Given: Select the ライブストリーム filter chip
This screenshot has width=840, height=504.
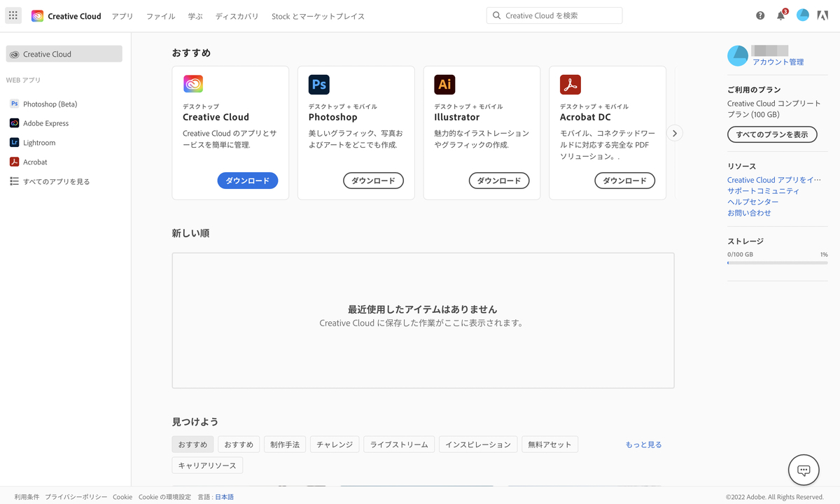Looking at the screenshot, I should tap(399, 444).
